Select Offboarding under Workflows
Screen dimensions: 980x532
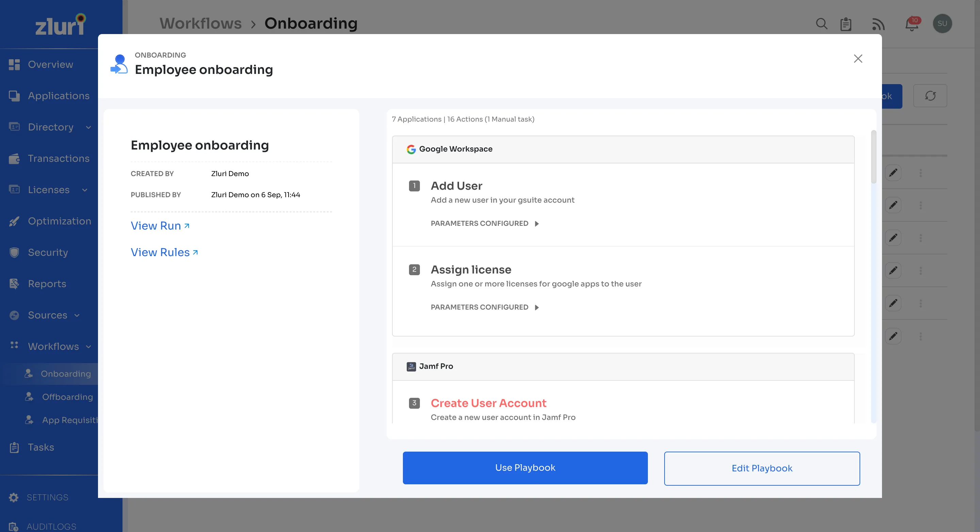tap(67, 397)
